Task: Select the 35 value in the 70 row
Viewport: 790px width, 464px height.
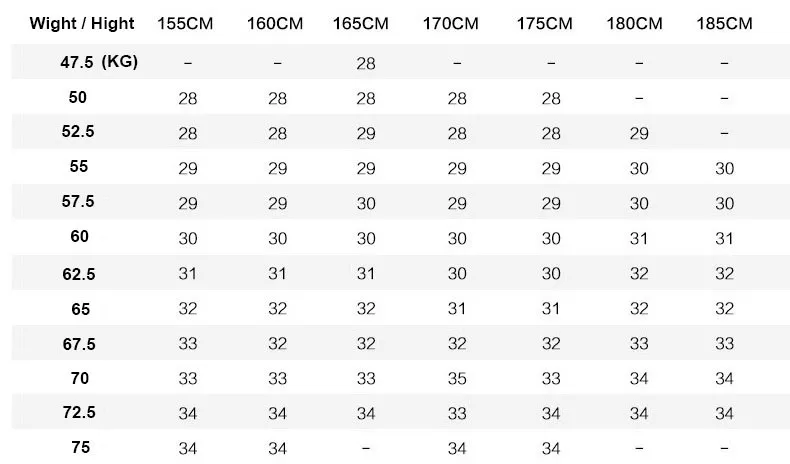Action: [x=457, y=379]
